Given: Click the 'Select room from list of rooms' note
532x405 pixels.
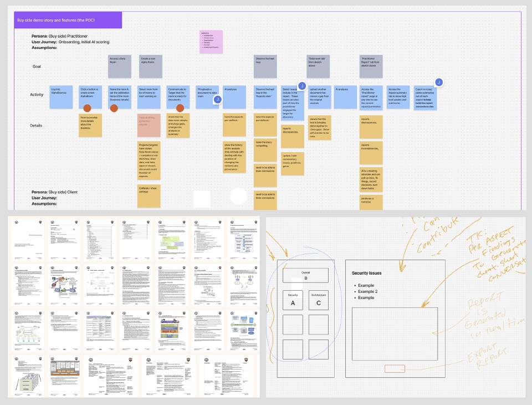Looking at the screenshot, I should 149,97.
